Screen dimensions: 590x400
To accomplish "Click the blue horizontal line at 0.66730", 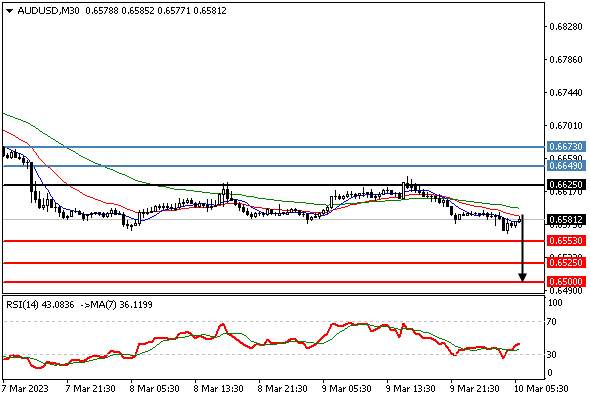I will (274, 147).
